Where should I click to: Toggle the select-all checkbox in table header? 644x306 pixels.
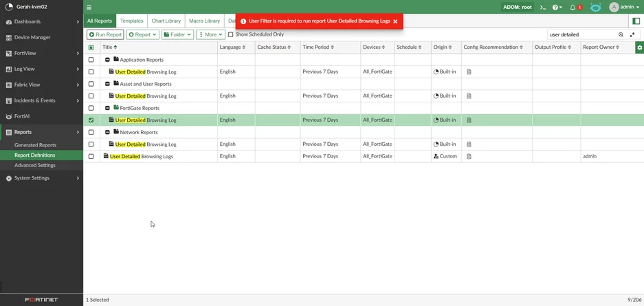coord(91,47)
